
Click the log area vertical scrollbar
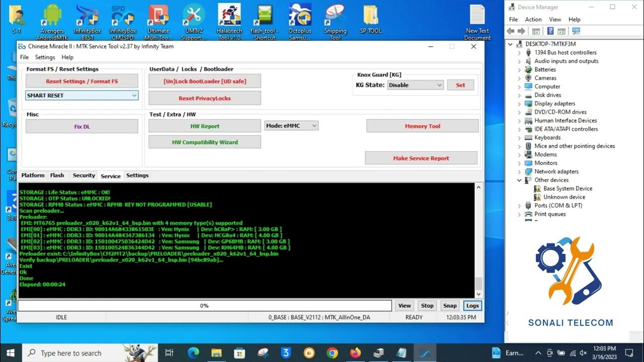(478, 240)
